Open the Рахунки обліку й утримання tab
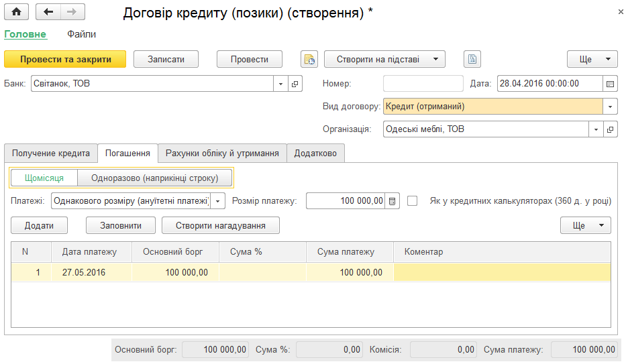The height and width of the screenshot is (364, 626). tap(222, 153)
